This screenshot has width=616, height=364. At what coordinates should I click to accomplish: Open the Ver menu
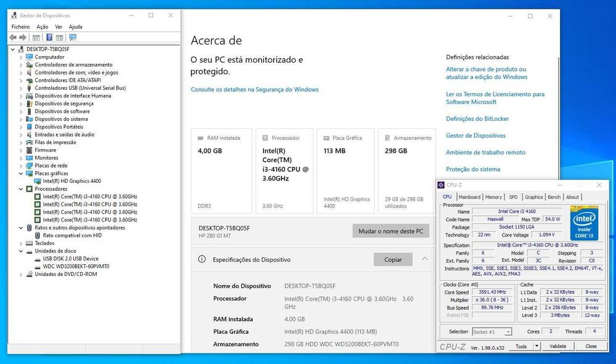pyautogui.click(x=59, y=26)
